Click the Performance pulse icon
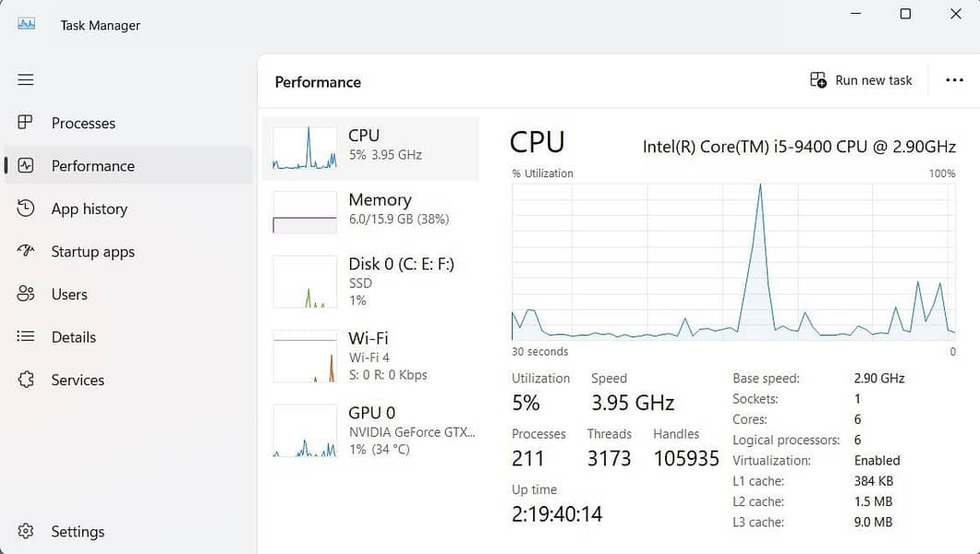 pos(26,166)
